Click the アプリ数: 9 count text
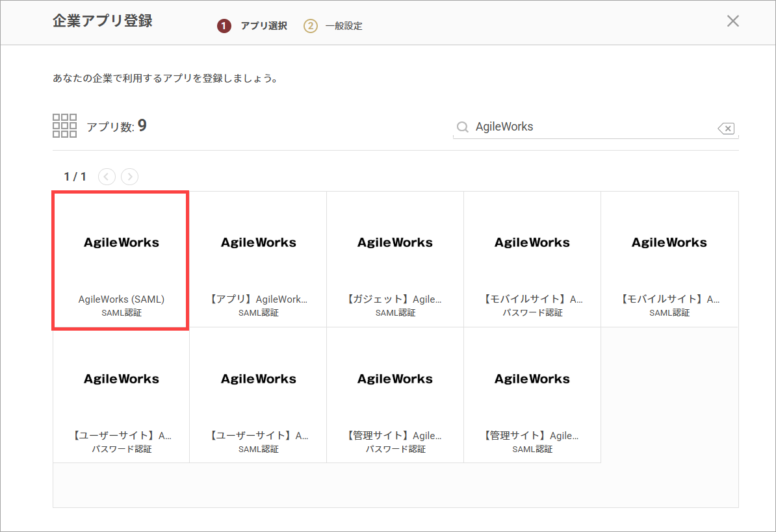This screenshot has height=532, width=776. (117, 126)
